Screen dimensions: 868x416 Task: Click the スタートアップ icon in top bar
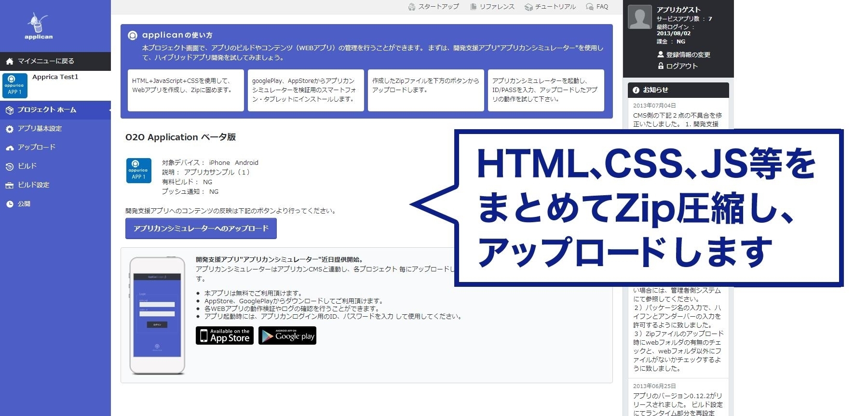(412, 7)
